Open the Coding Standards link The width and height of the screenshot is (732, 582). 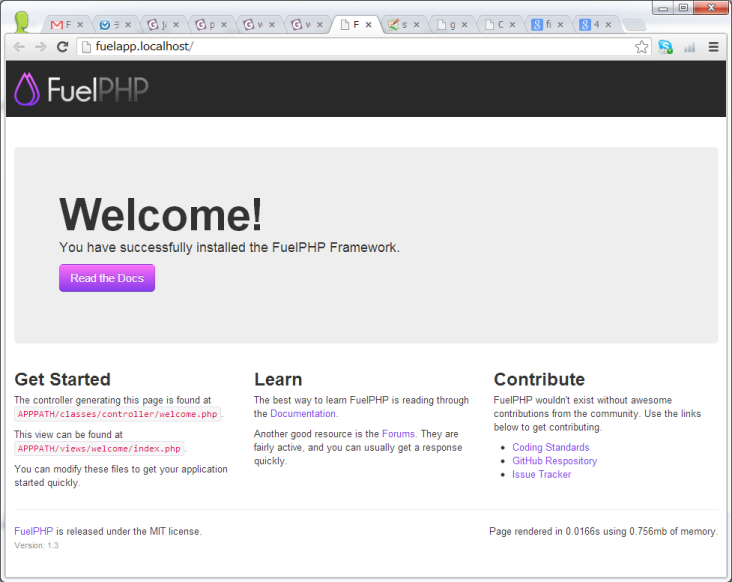(x=550, y=447)
